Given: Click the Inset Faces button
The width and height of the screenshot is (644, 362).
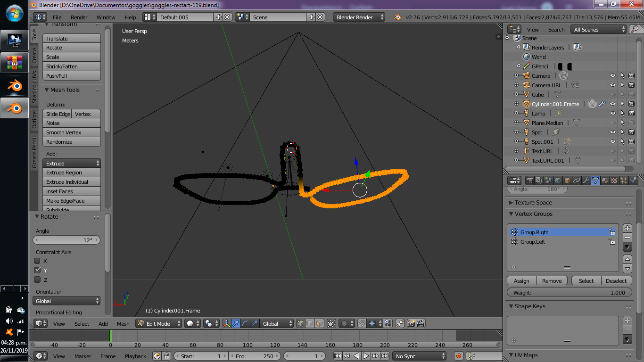Looking at the screenshot, I should click(x=72, y=191).
